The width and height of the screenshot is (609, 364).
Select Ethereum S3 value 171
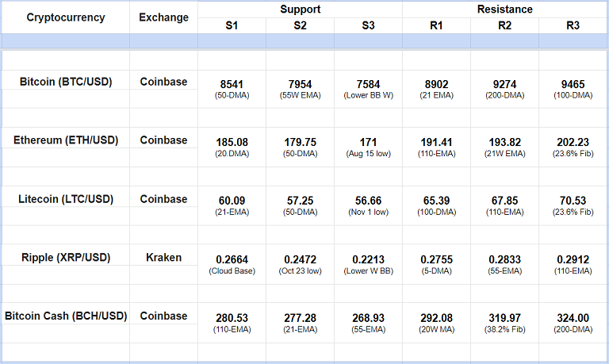pyautogui.click(x=368, y=141)
